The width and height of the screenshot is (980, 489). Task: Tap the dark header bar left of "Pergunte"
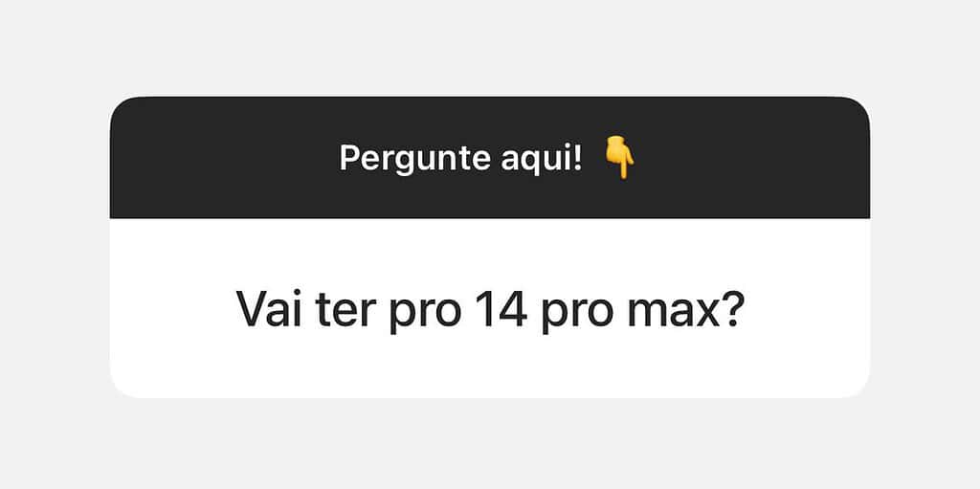[225, 158]
